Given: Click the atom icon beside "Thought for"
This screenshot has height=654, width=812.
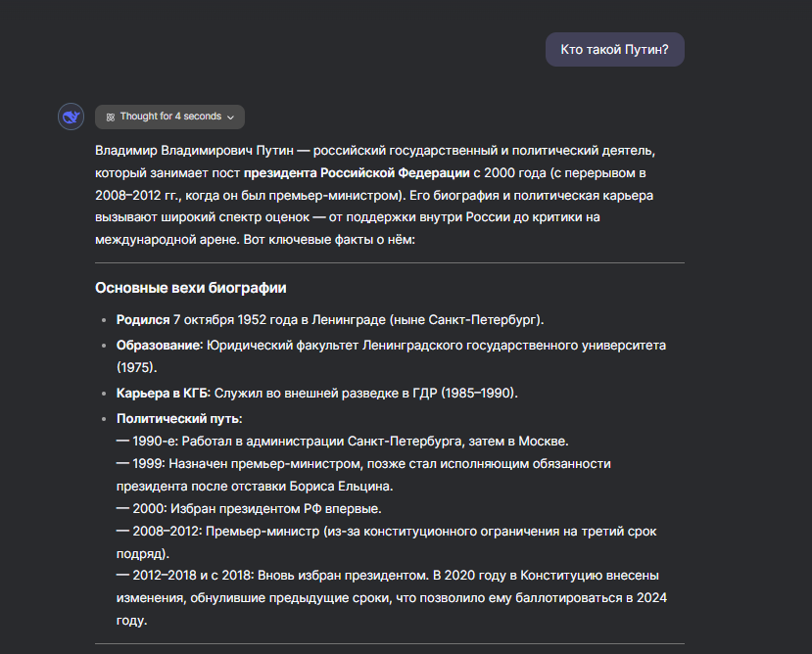Looking at the screenshot, I should coord(110,117).
